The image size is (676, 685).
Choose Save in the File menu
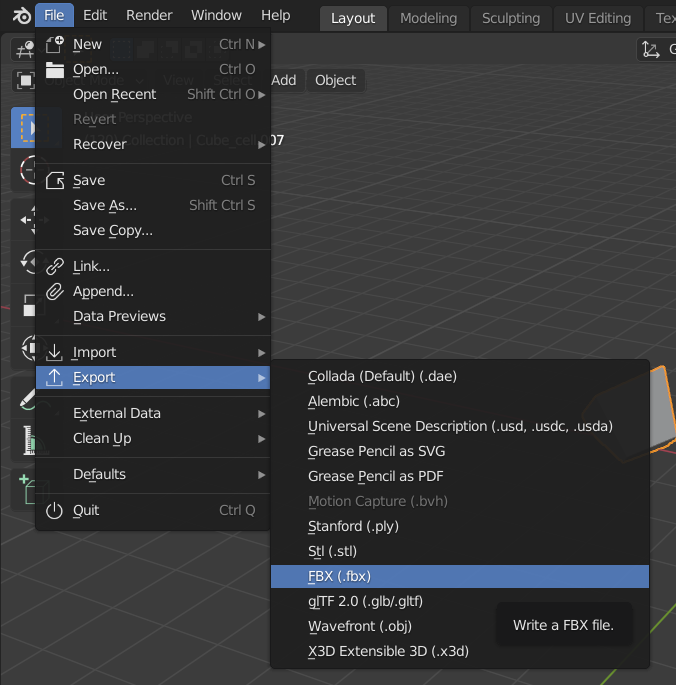coord(153,180)
